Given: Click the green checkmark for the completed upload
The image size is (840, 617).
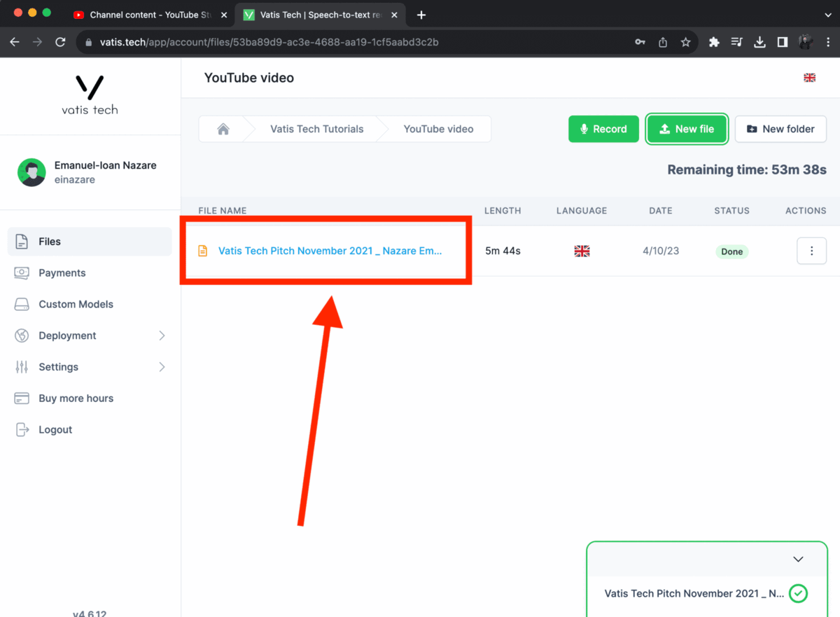Looking at the screenshot, I should (798, 593).
